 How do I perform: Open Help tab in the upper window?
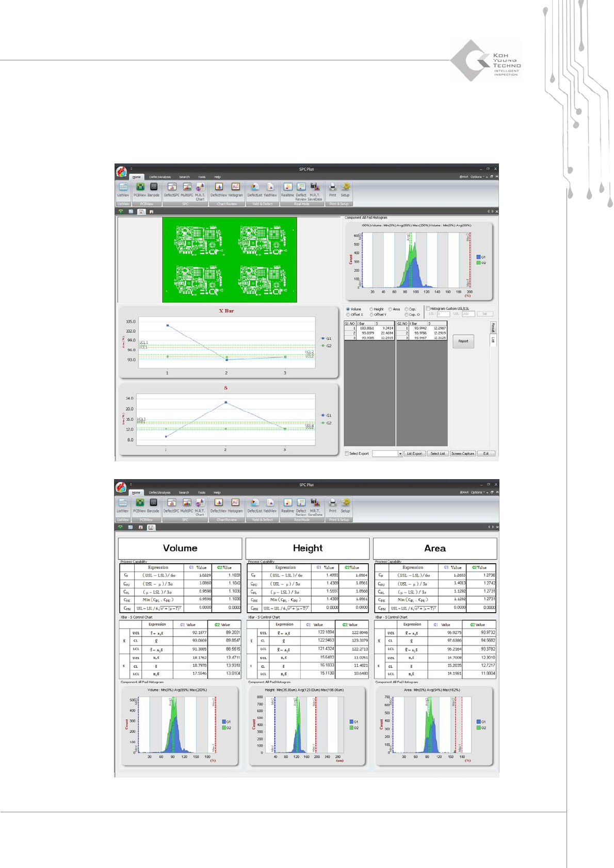coord(217,177)
